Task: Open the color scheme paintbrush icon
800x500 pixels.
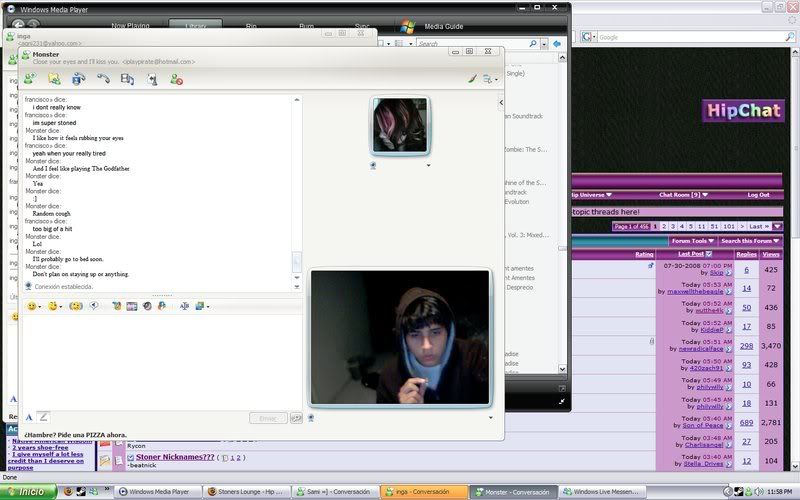Action: tap(472, 79)
